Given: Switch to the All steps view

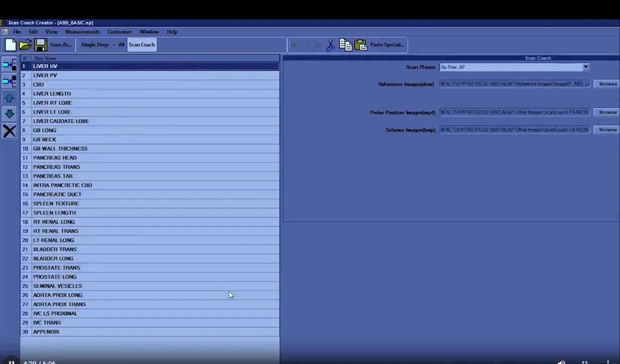Looking at the screenshot, I should tap(121, 45).
